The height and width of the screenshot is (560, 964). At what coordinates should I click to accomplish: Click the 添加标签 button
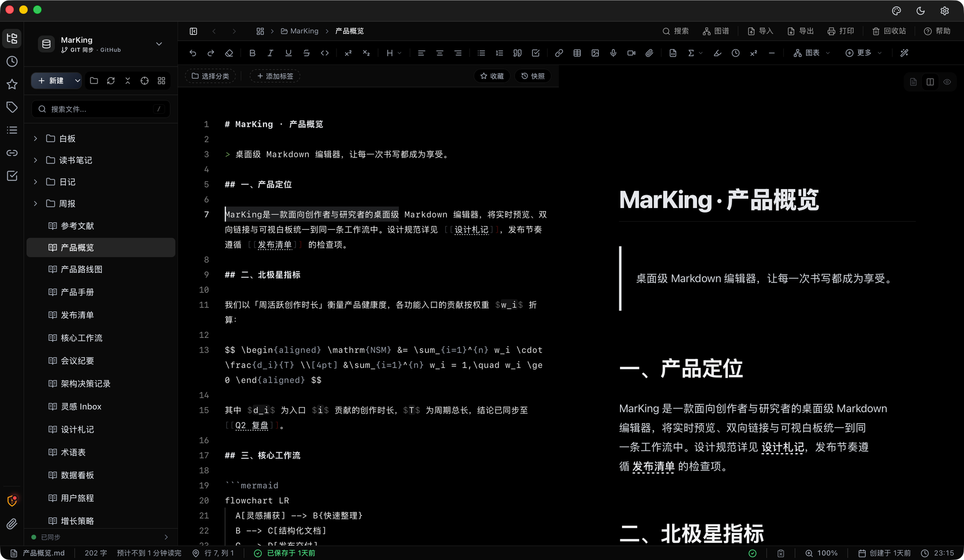275,76
